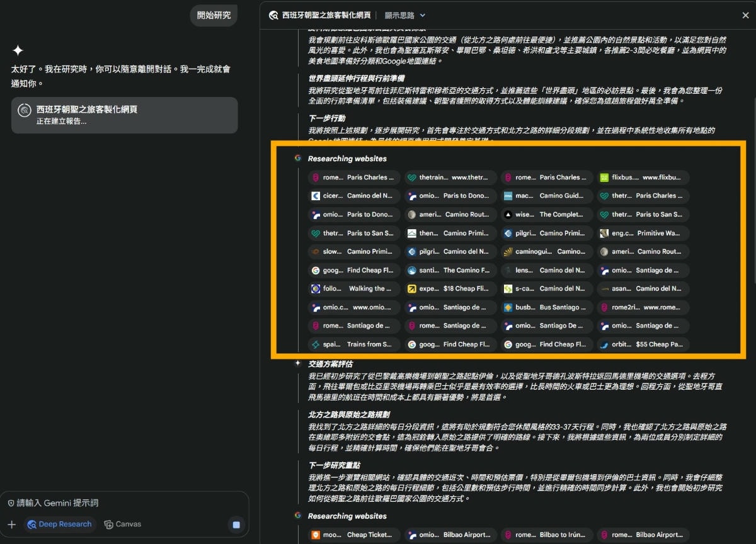Image resolution: width=756 pixels, height=544 pixels.
Task: Open the thetrain www.thetr... source chip
Action: [x=450, y=178]
